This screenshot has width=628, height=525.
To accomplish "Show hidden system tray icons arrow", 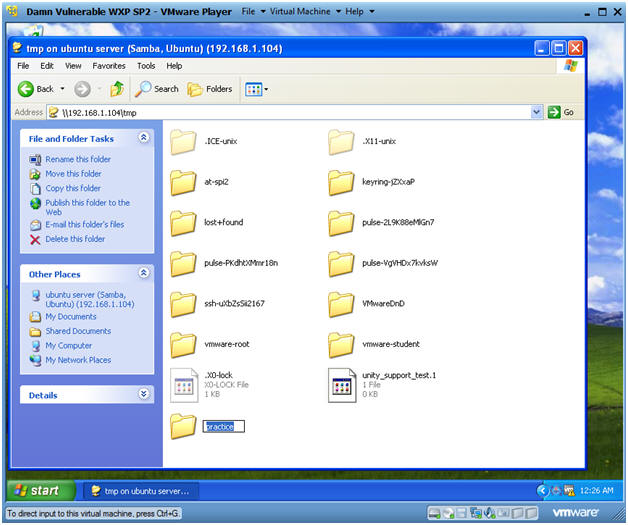I will 542,490.
